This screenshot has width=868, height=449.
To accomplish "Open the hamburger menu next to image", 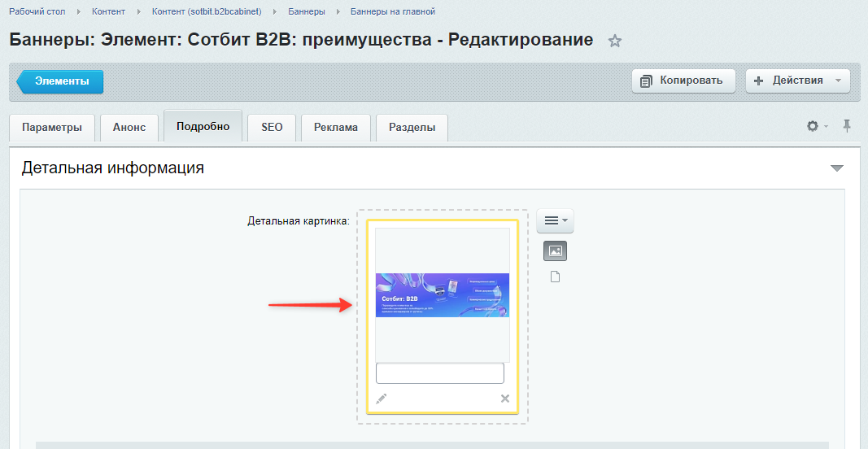I will click(x=556, y=221).
